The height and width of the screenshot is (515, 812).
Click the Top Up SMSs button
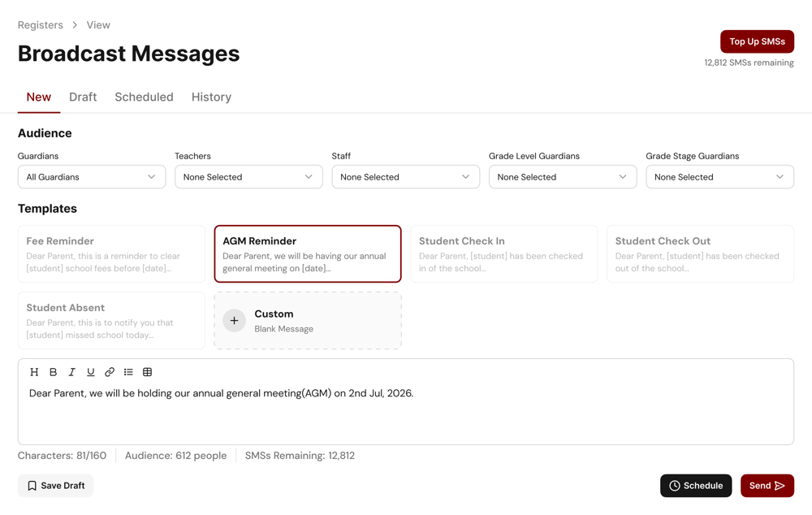point(757,41)
